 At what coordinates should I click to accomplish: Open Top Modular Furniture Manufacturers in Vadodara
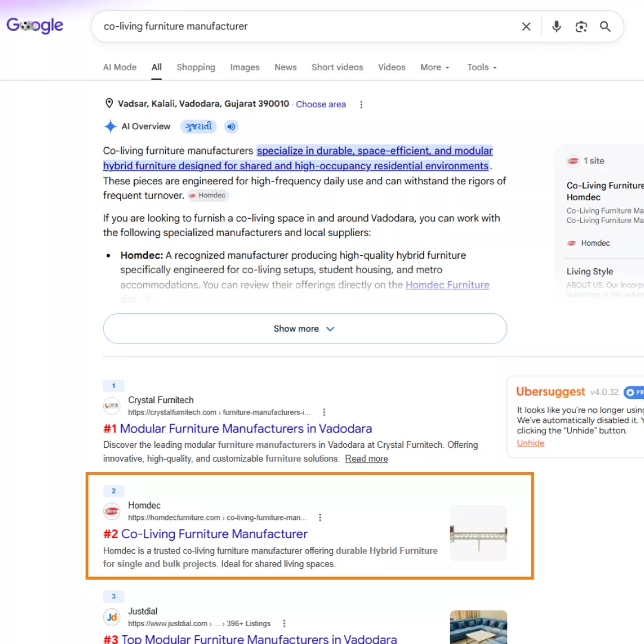coord(259,639)
